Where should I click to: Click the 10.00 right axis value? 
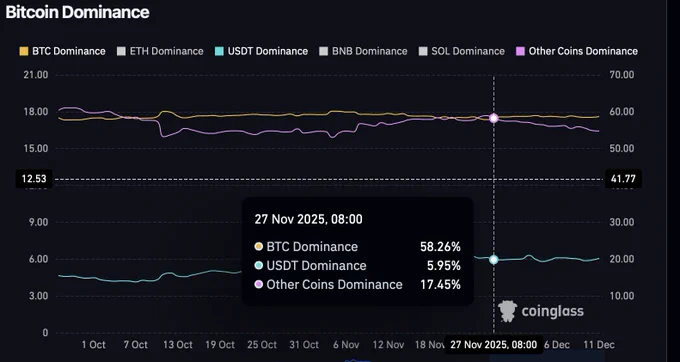point(621,296)
